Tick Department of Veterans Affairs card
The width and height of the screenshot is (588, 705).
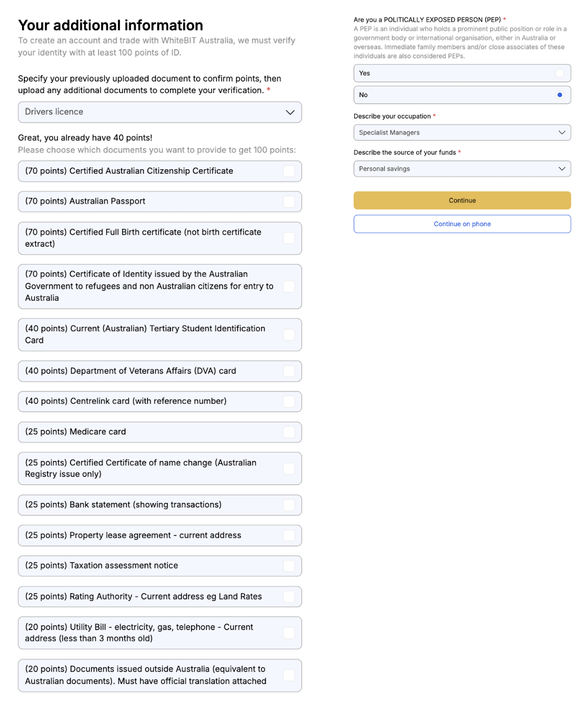coord(289,371)
